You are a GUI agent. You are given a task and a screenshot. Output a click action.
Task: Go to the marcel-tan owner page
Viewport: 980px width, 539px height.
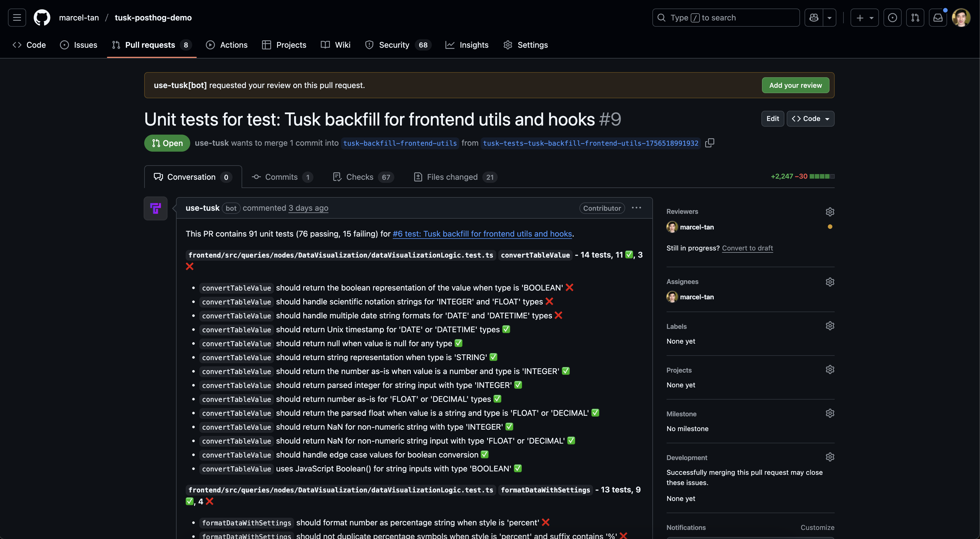tap(79, 18)
